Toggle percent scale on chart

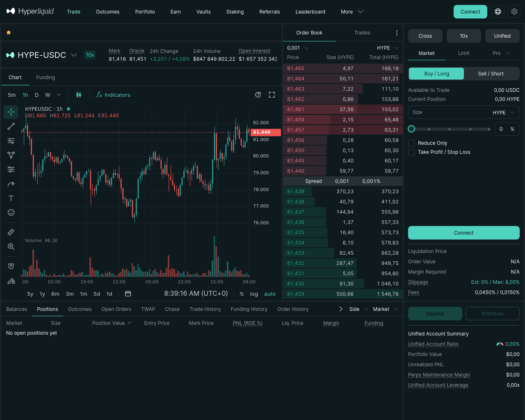click(242, 294)
